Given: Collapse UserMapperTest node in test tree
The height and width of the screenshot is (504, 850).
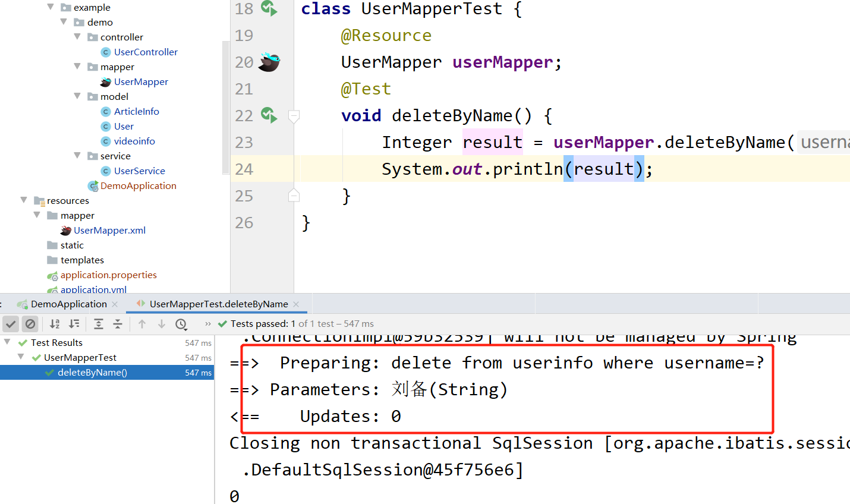Looking at the screenshot, I should [x=21, y=357].
